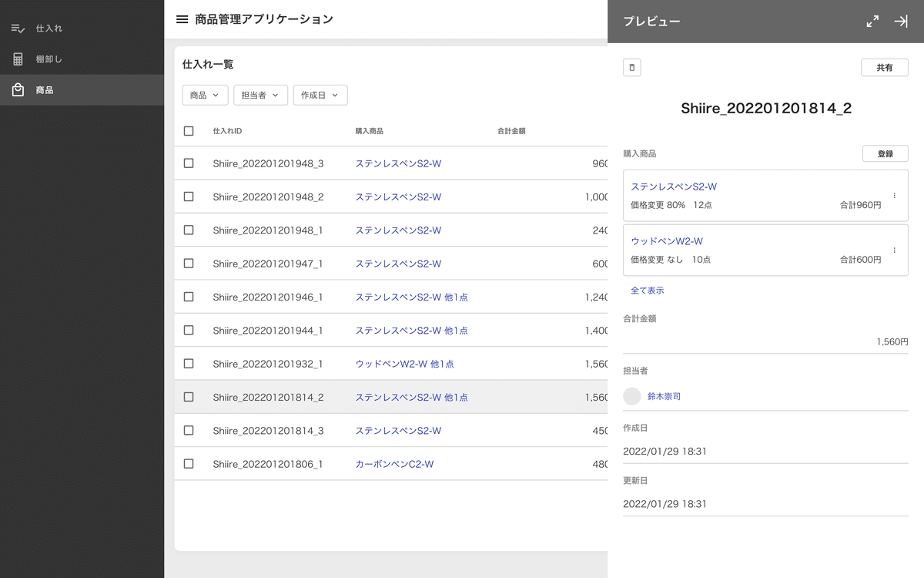Image resolution: width=924 pixels, height=578 pixels.
Task: Open ウッドペンW2-W 他1点 link in table
Action: (404, 364)
